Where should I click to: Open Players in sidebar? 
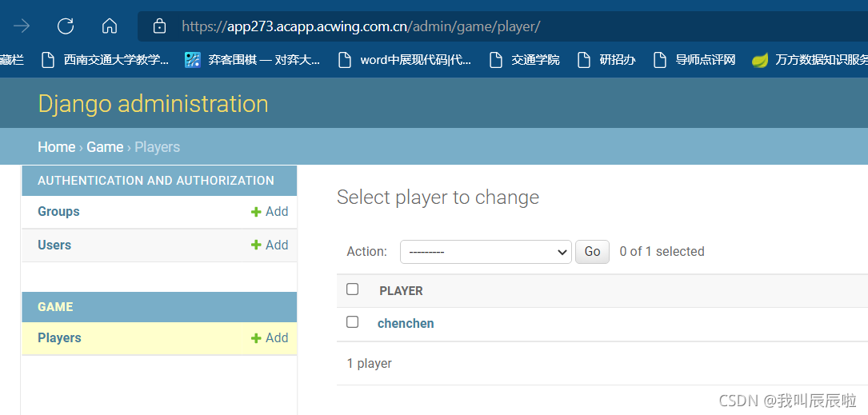pos(59,337)
